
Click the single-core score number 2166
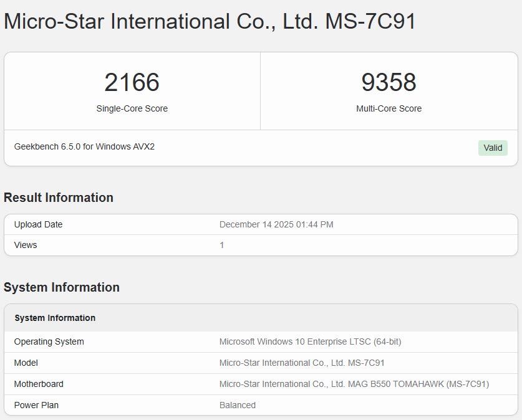pyautogui.click(x=132, y=83)
